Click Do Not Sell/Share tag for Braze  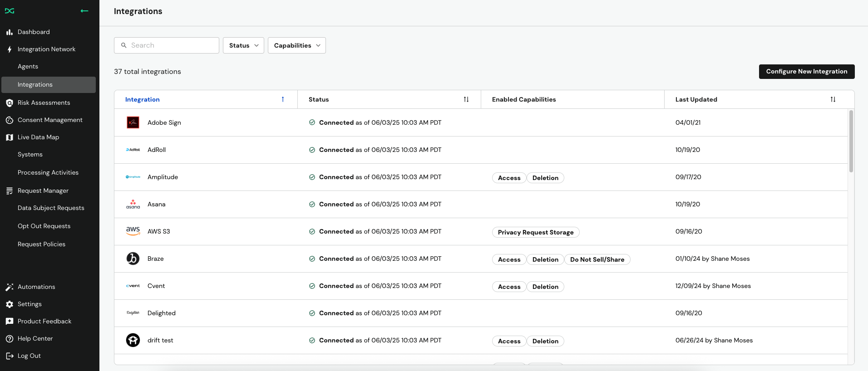pos(597,259)
